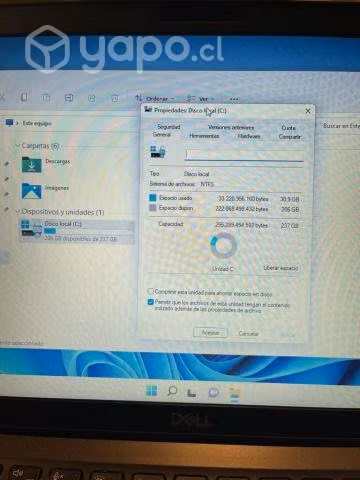Viewport: 360px width, 480px height.
Task: Enable Comprimir esta unidad checkbox
Action: [x=150, y=291]
